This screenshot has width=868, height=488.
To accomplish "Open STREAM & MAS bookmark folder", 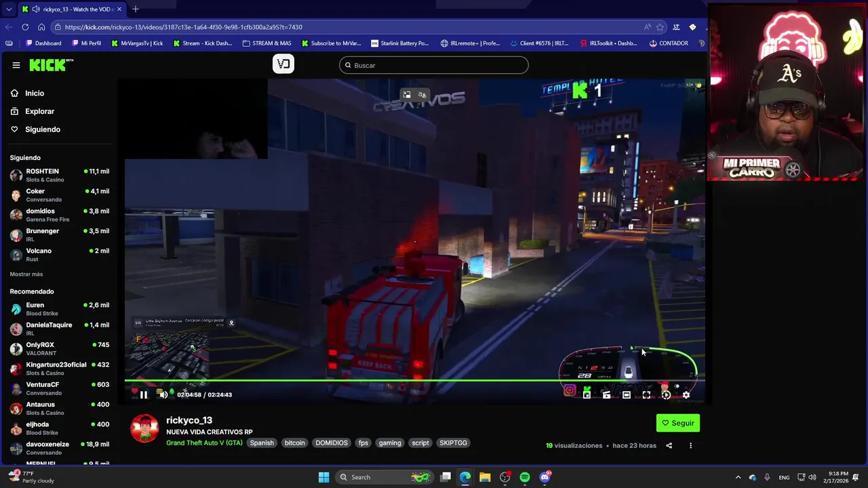I will click(x=267, y=43).
